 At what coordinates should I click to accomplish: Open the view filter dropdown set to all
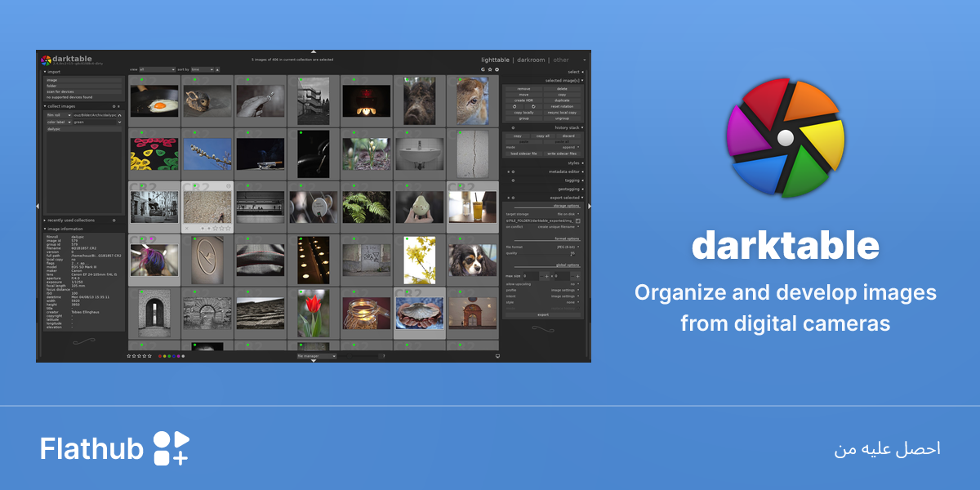[157, 69]
